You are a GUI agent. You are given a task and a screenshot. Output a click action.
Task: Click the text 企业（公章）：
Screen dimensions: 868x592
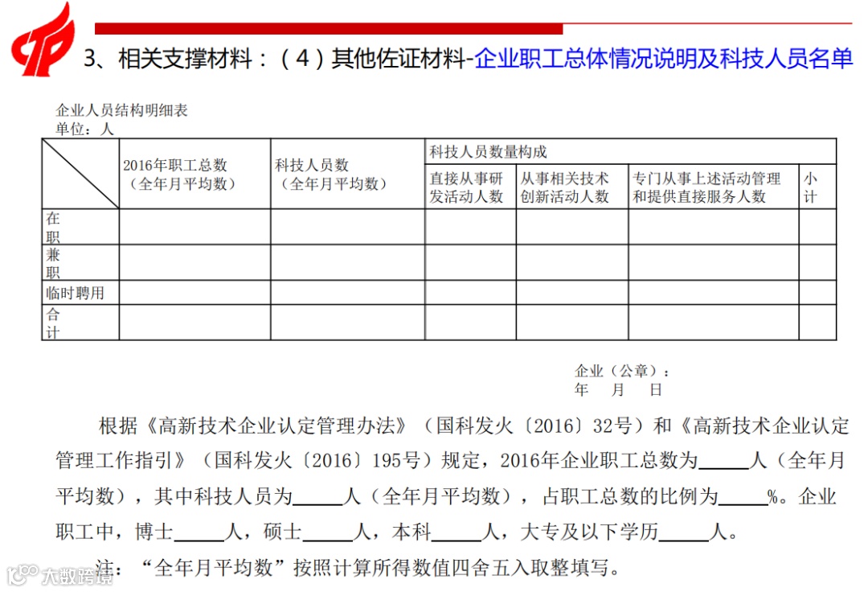622,371
